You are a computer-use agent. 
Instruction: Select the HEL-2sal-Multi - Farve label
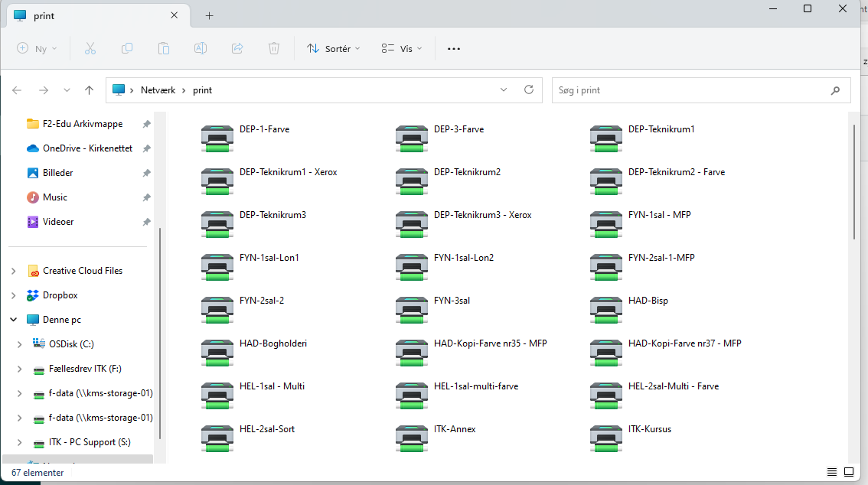(674, 386)
